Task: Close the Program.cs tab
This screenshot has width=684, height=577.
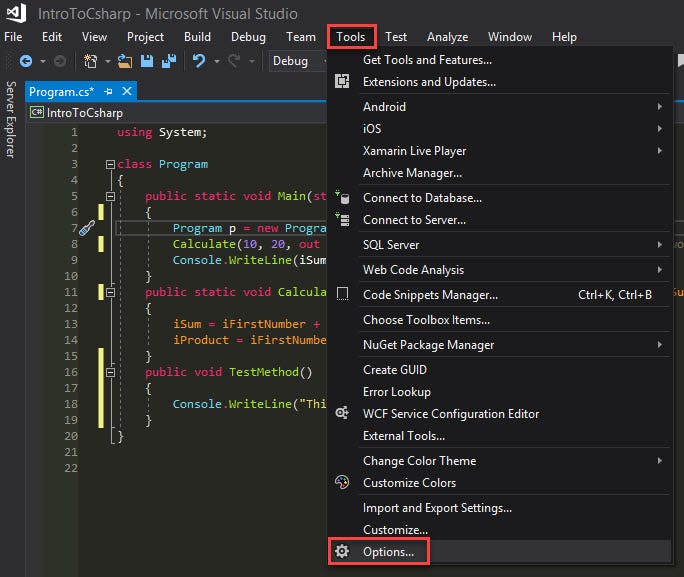Action: (127, 91)
